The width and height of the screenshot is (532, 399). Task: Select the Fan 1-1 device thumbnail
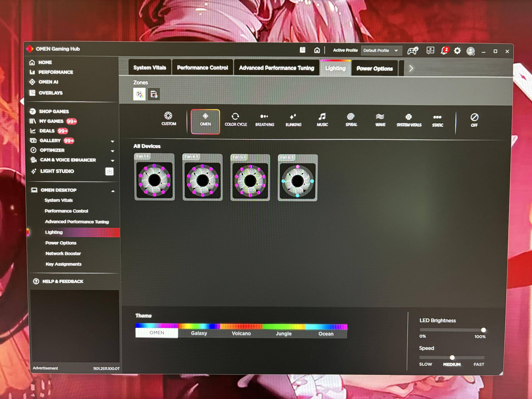(x=154, y=177)
